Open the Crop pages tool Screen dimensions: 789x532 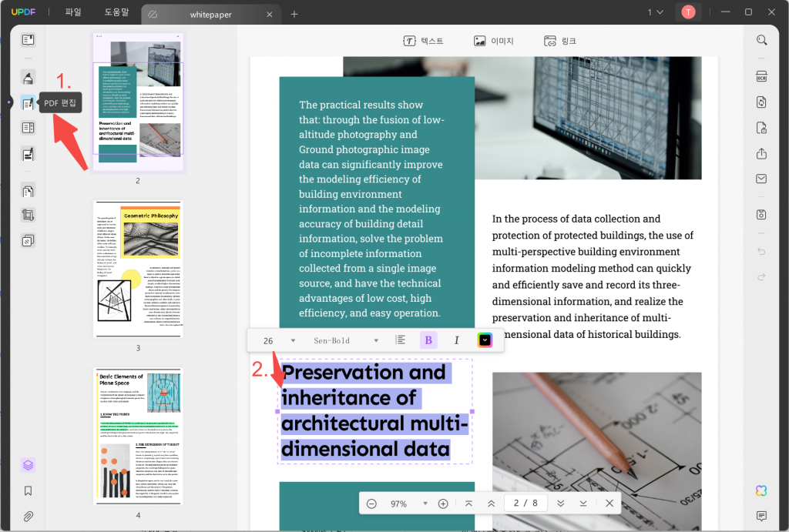(x=28, y=216)
